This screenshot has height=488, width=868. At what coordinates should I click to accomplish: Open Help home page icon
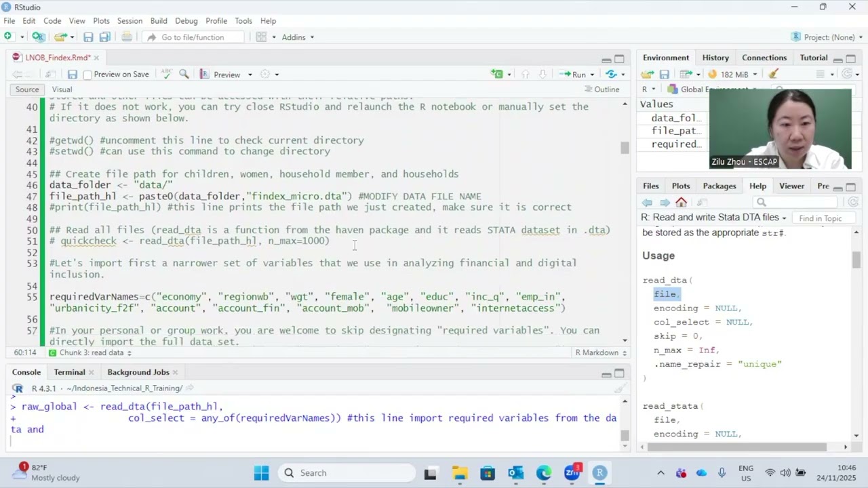[682, 202]
